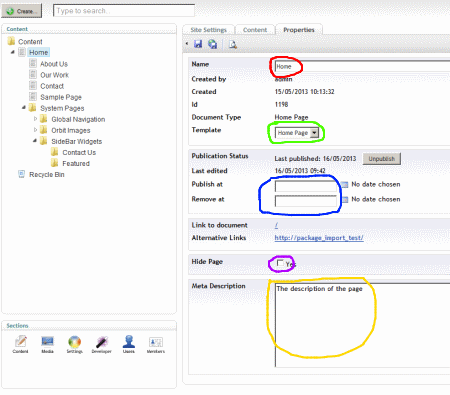Click the Orbit Images folder icon
Screen dimensions: 450x395
(x=44, y=130)
